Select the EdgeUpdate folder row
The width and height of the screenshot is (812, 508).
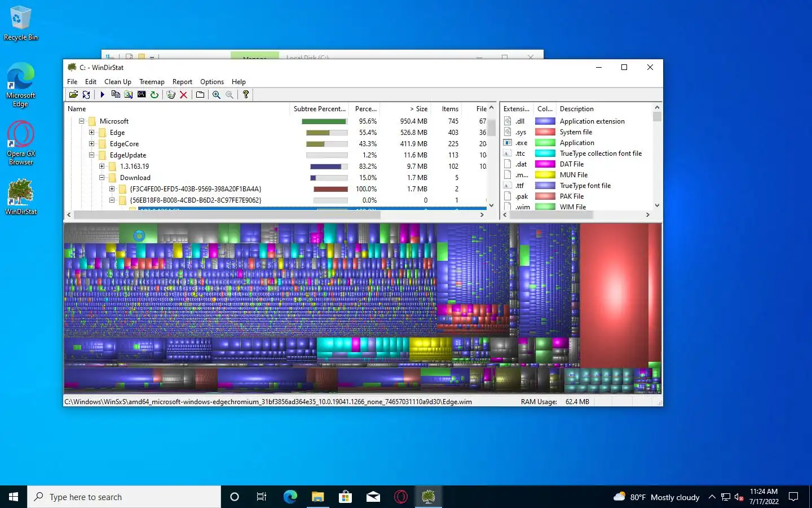[x=276, y=155]
